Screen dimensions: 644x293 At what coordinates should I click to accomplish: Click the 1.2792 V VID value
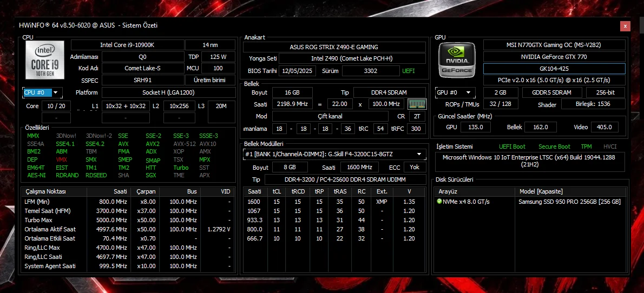click(219, 229)
